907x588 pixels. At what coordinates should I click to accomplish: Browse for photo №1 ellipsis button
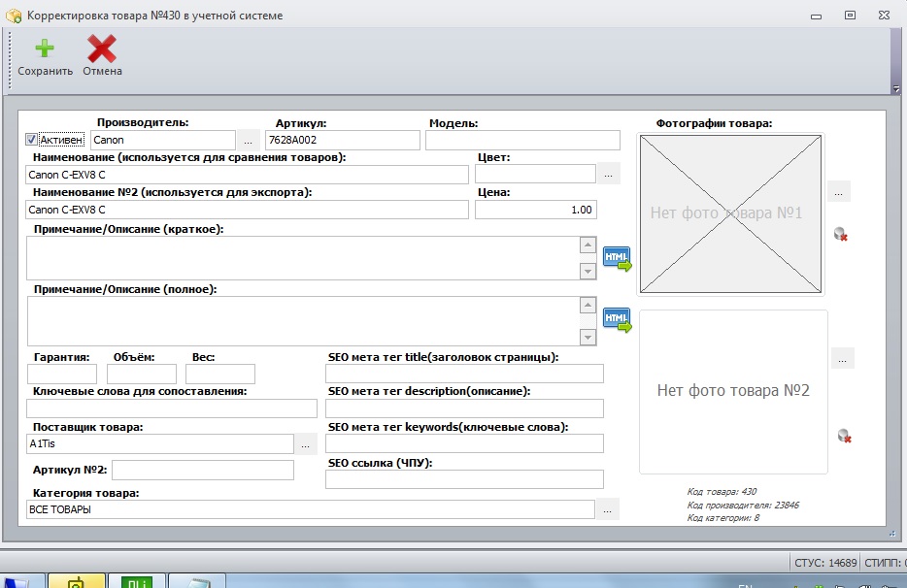[x=839, y=192]
